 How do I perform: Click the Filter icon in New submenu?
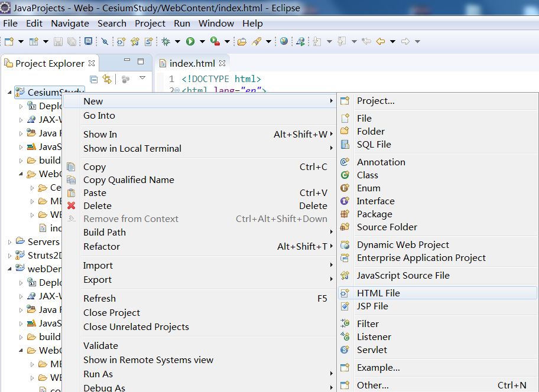345,324
